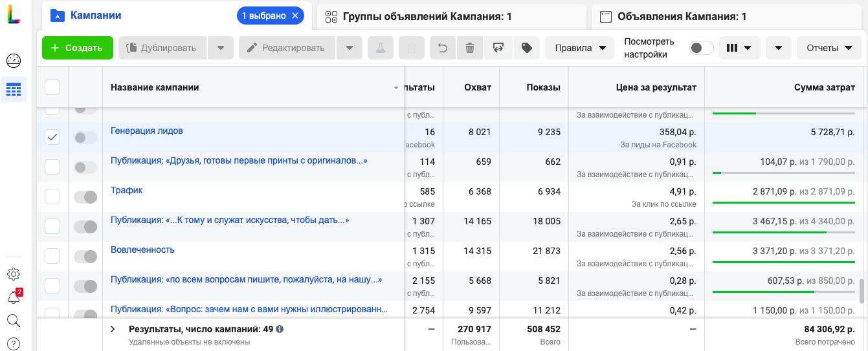Click the tag label icon
This screenshot has height=351, width=868.
pyautogui.click(x=527, y=48)
